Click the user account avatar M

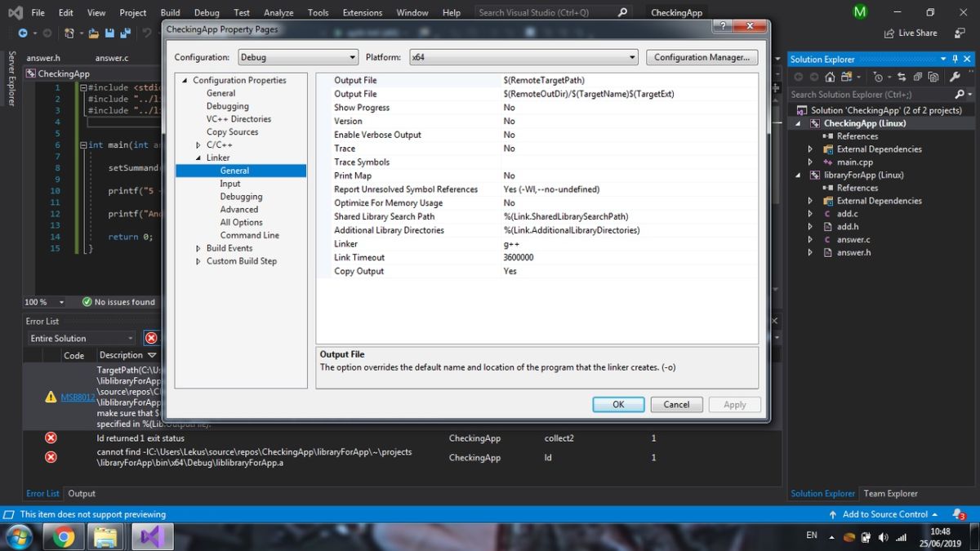[860, 12]
